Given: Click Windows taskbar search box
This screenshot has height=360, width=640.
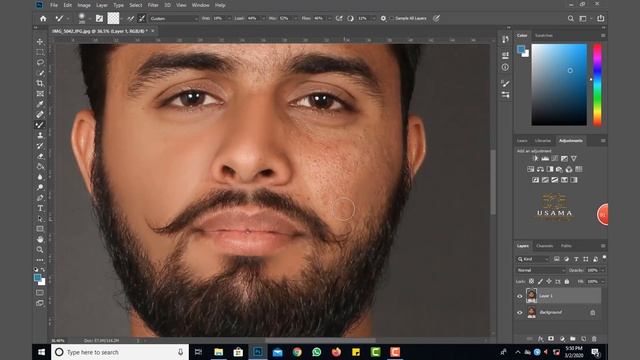Looking at the screenshot, I should point(120,352).
